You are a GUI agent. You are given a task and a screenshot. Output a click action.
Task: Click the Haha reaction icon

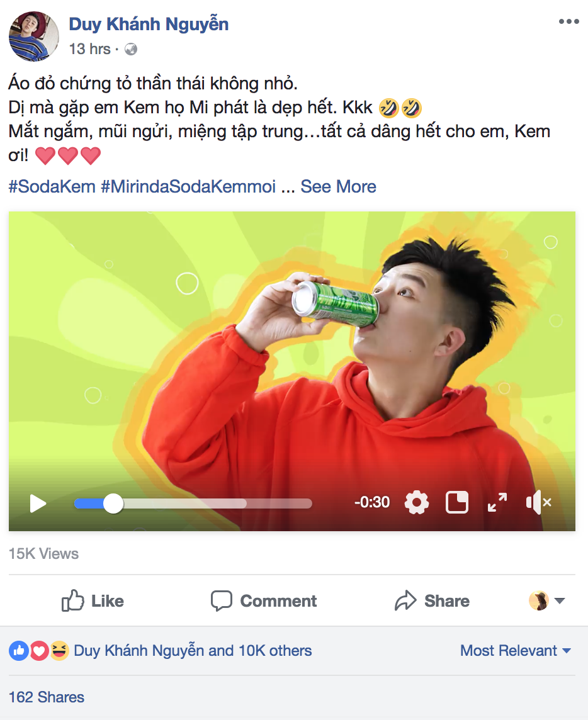pos(59,651)
